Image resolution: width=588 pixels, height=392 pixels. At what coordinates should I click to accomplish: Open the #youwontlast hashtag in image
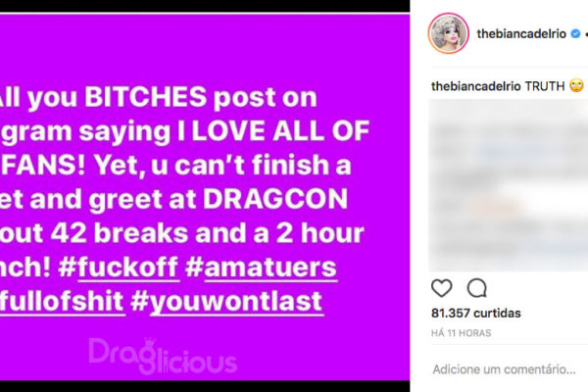click(x=226, y=301)
